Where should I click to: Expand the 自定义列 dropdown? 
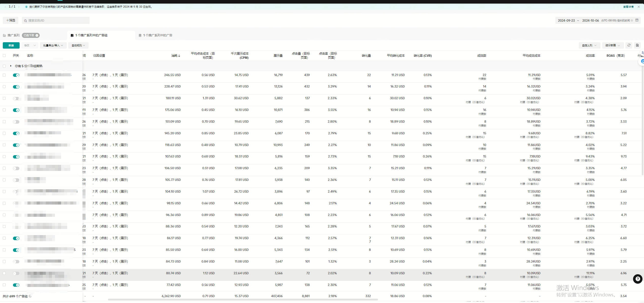(x=589, y=45)
